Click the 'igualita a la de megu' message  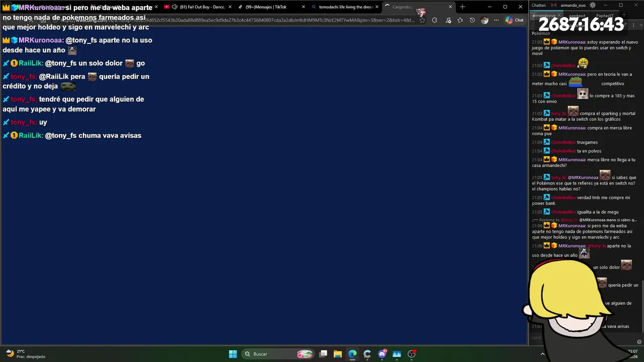pyautogui.click(x=598, y=212)
